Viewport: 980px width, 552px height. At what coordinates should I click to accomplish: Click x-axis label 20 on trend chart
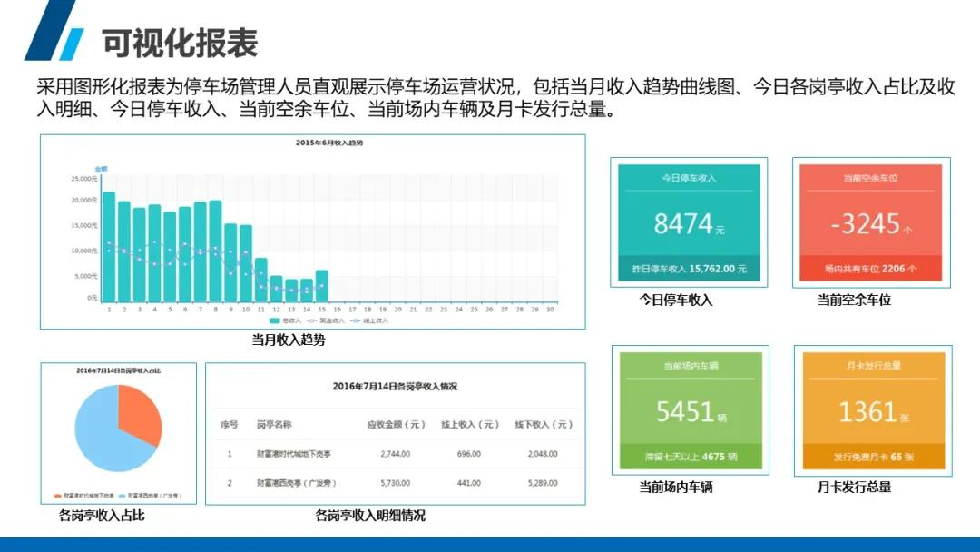(397, 310)
